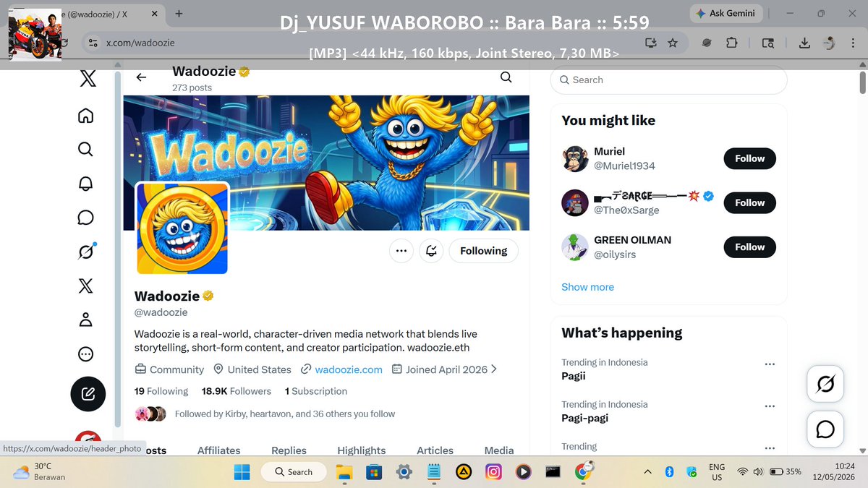Expand Show more in You might like
The image size is (868, 488).
click(x=587, y=287)
